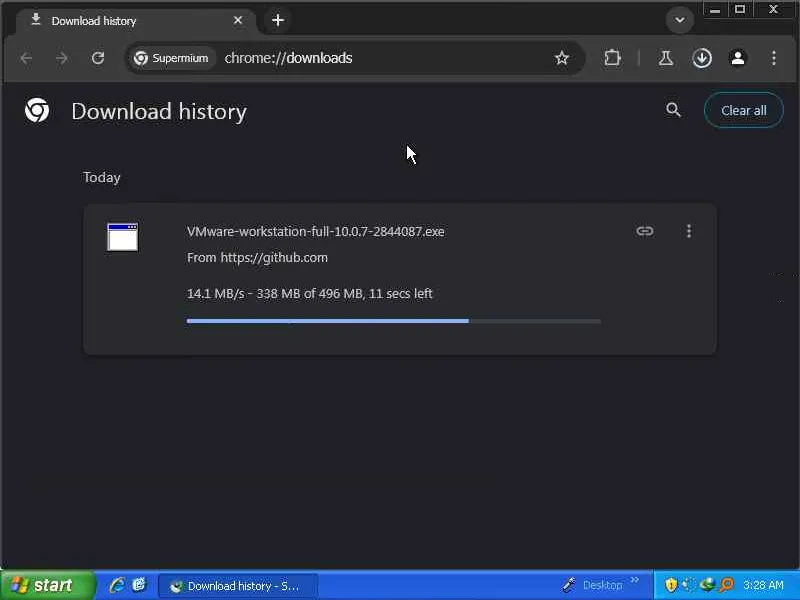Click the Clear all button
Image resolution: width=800 pixels, height=600 pixels.
(743, 110)
